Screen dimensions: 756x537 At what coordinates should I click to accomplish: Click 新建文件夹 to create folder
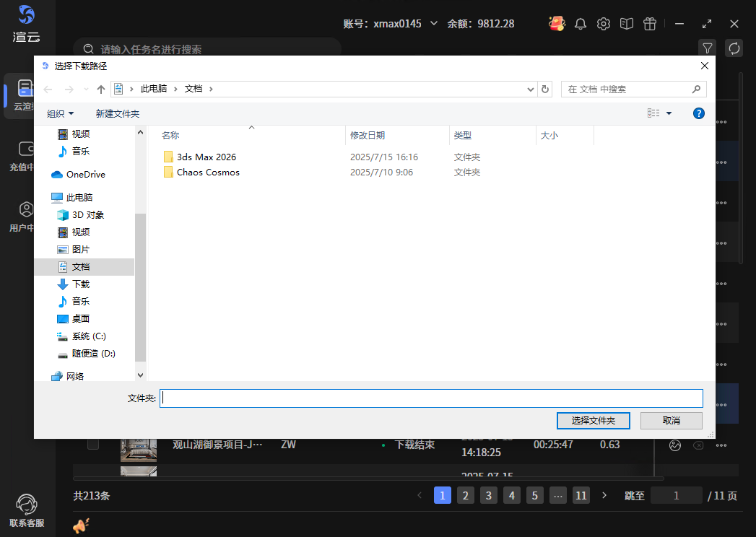coord(117,113)
